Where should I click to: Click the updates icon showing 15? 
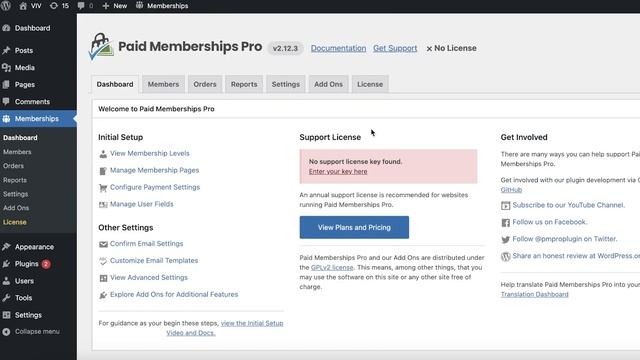[53, 6]
